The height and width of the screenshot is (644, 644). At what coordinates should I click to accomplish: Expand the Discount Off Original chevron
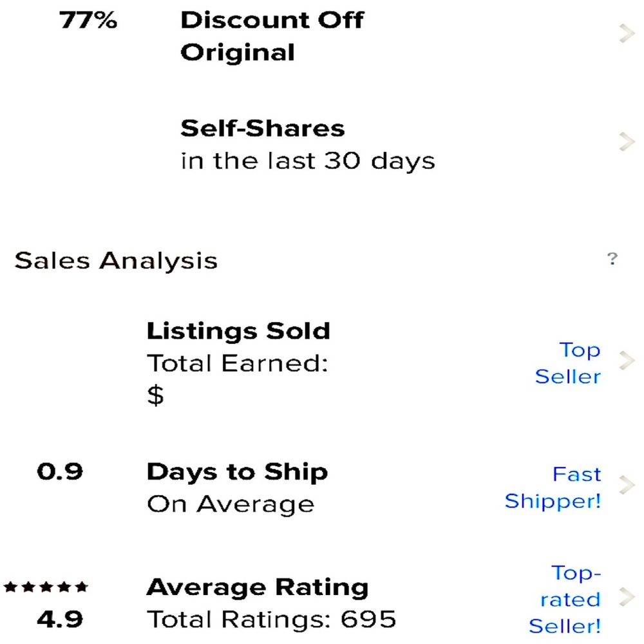(627, 33)
